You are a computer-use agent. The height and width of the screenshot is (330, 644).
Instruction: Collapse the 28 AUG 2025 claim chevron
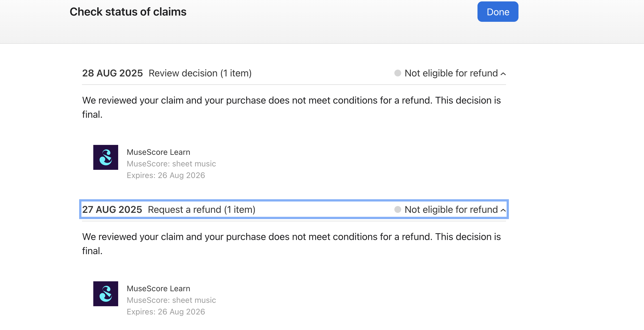point(503,74)
